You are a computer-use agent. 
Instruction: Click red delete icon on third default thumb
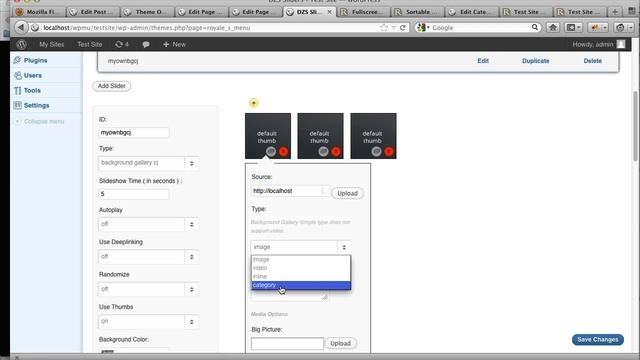389,151
